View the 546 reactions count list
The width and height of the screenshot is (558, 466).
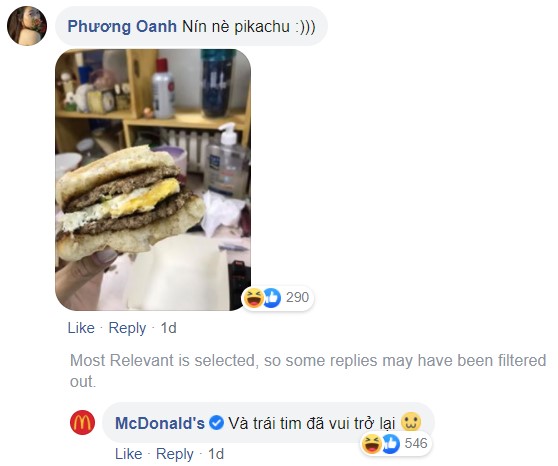(x=416, y=444)
